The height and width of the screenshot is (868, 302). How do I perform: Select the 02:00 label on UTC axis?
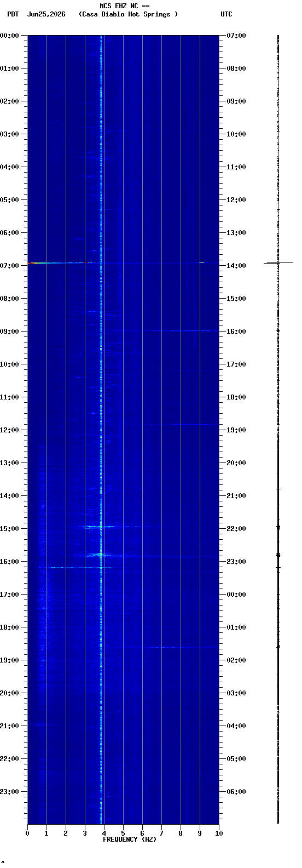pos(236,660)
